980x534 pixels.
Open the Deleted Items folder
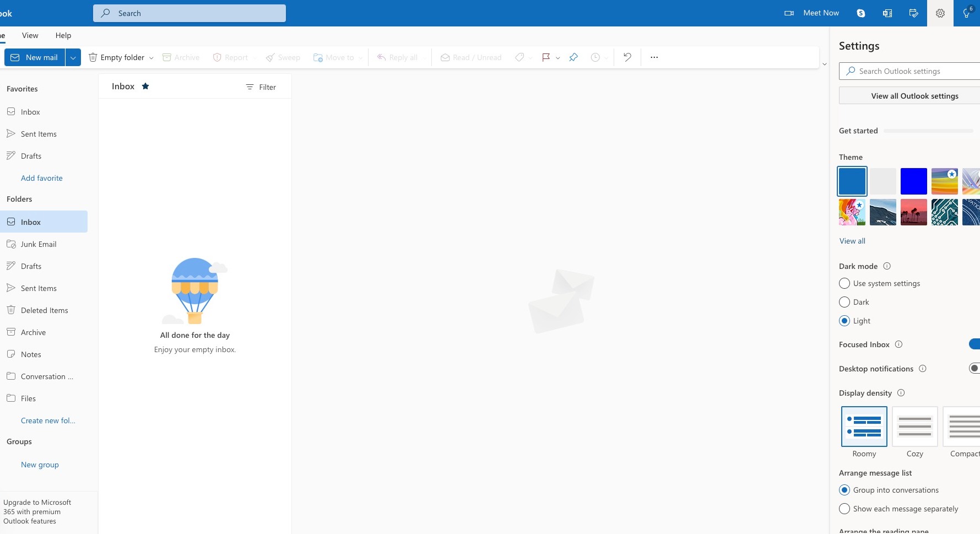coord(44,310)
